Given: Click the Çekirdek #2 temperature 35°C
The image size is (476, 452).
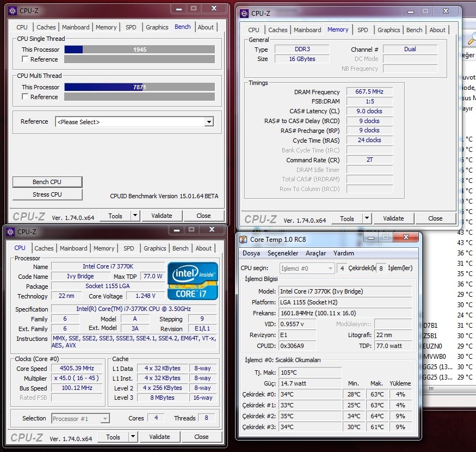Looking at the screenshot, I should click(x=310, y=416).
